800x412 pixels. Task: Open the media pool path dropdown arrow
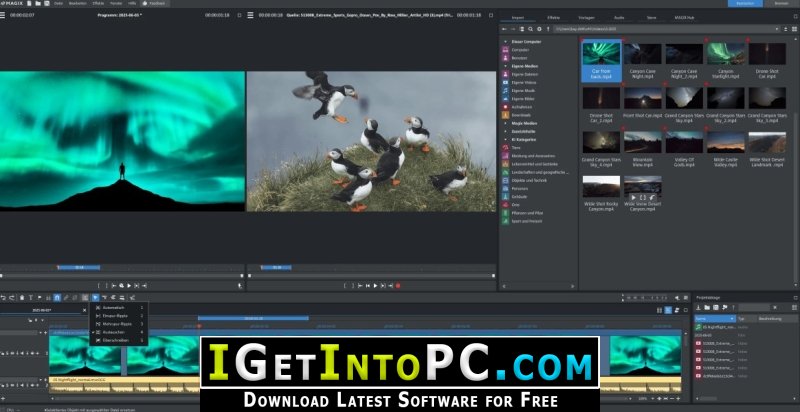click(x=778, y=30)
